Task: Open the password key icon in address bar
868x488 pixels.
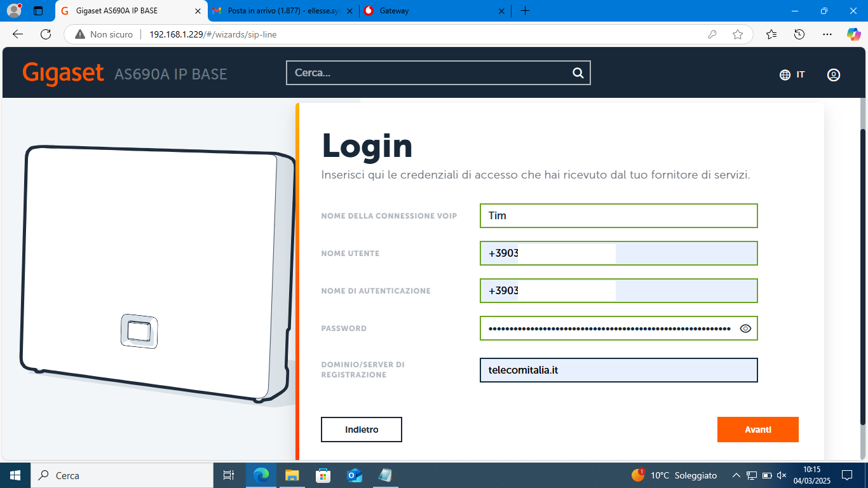Action: (712, 34)
